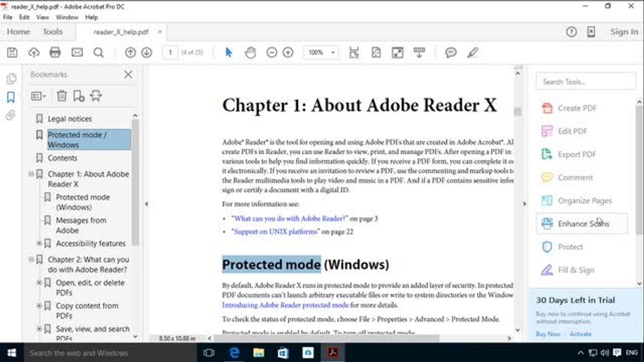Click the fit one full page icon

[376, 52]
